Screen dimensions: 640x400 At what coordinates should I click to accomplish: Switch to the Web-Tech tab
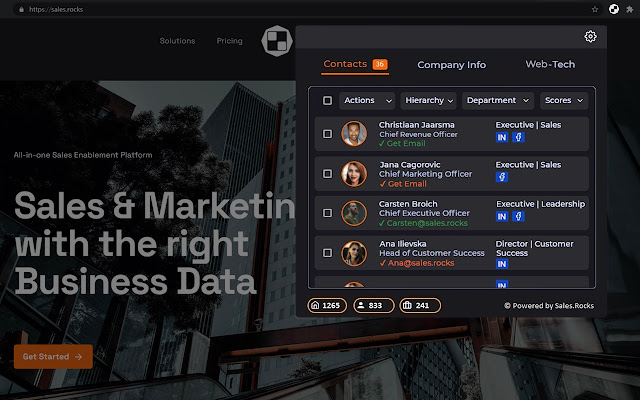click(550, 64)
